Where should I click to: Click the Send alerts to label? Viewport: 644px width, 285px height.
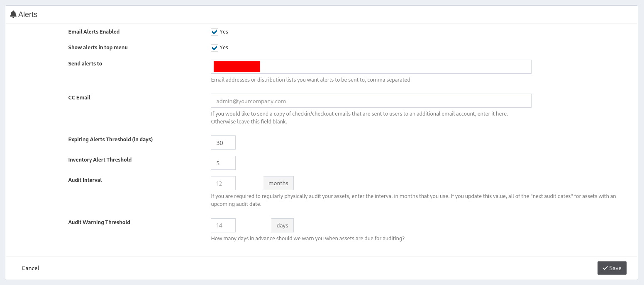tap(85, 63)
